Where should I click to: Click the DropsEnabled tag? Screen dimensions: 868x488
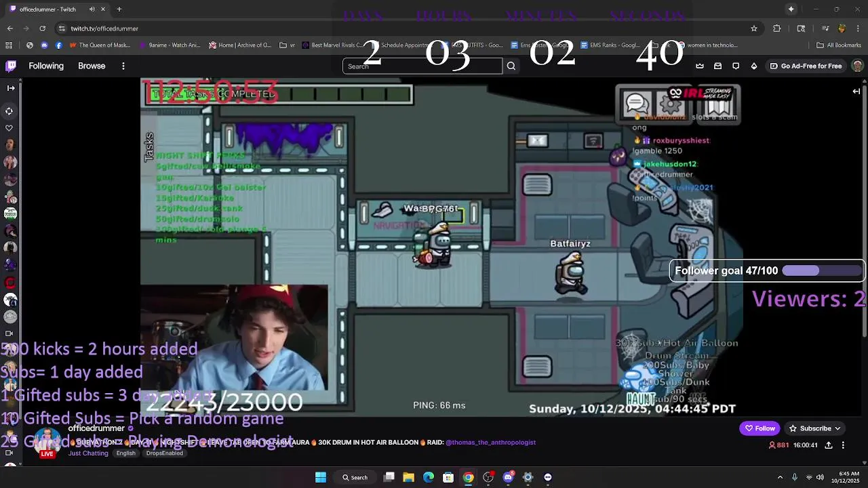[x=164, y=453]
